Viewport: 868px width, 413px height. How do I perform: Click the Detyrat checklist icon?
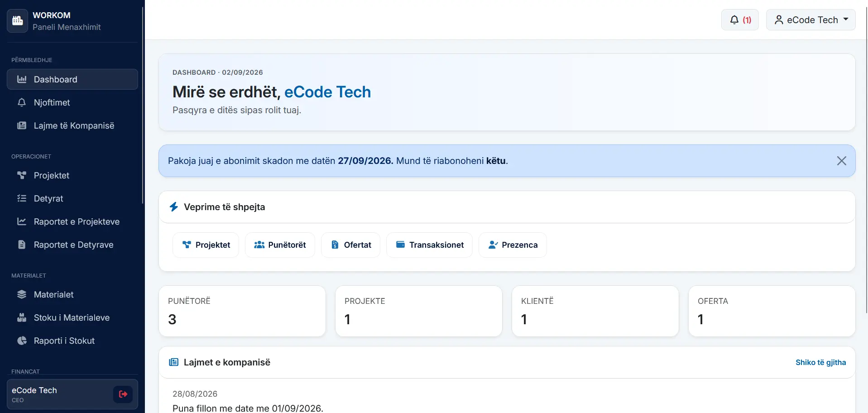pos(22,198)
